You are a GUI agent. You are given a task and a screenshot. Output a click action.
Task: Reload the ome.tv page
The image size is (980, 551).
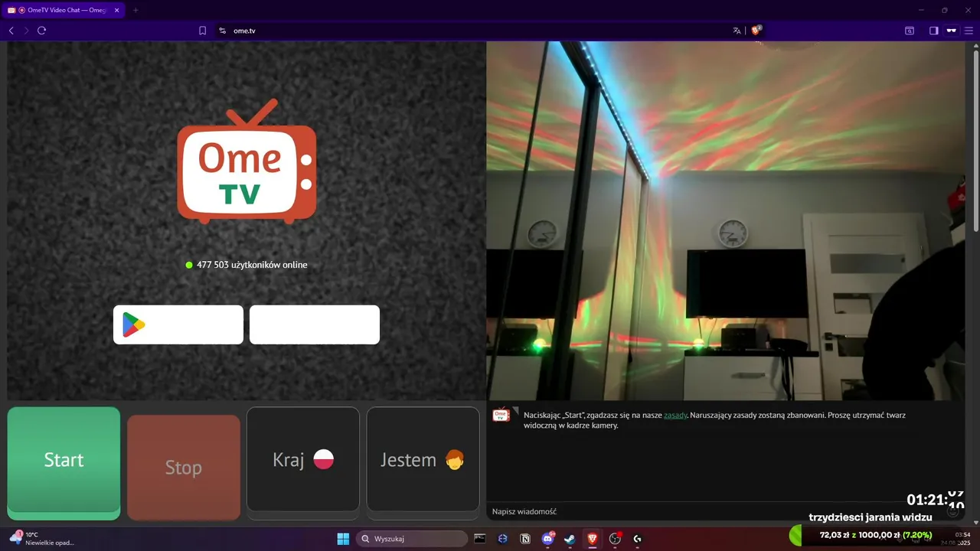pos(42,31)
